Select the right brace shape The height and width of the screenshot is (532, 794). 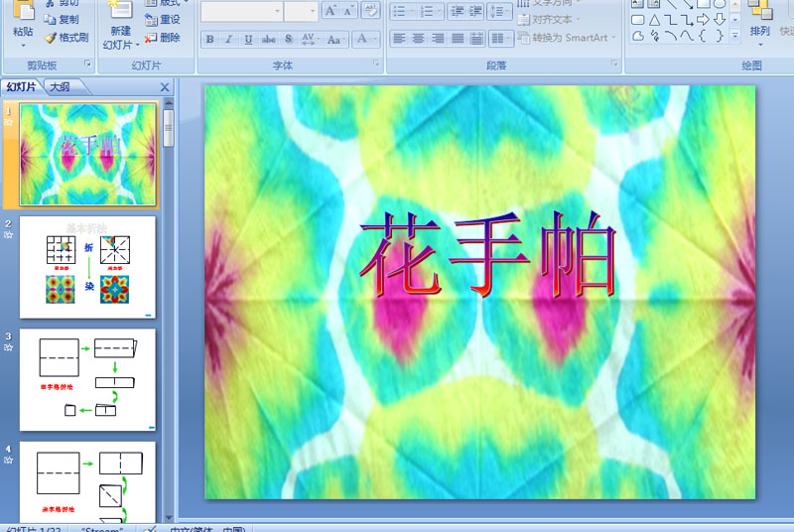[719, 37]
